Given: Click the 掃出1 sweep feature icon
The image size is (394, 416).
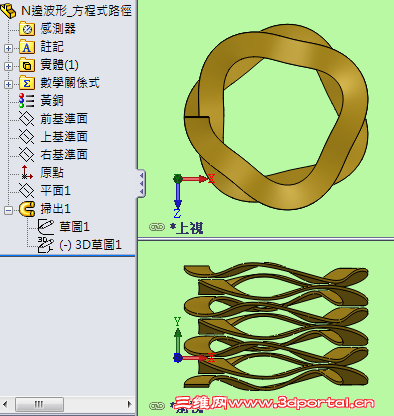Looking at the screenshot, I should [27, 209].
